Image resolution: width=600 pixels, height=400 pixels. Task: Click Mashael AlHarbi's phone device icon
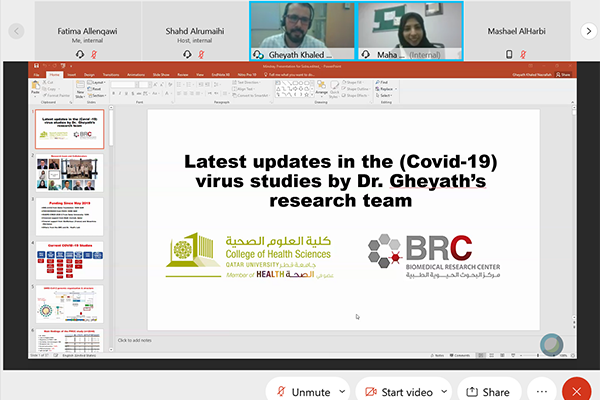(x=509, y=54)
